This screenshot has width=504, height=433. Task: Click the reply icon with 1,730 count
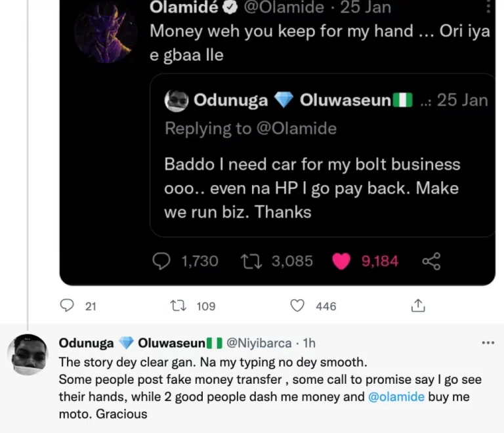(161, 261)
